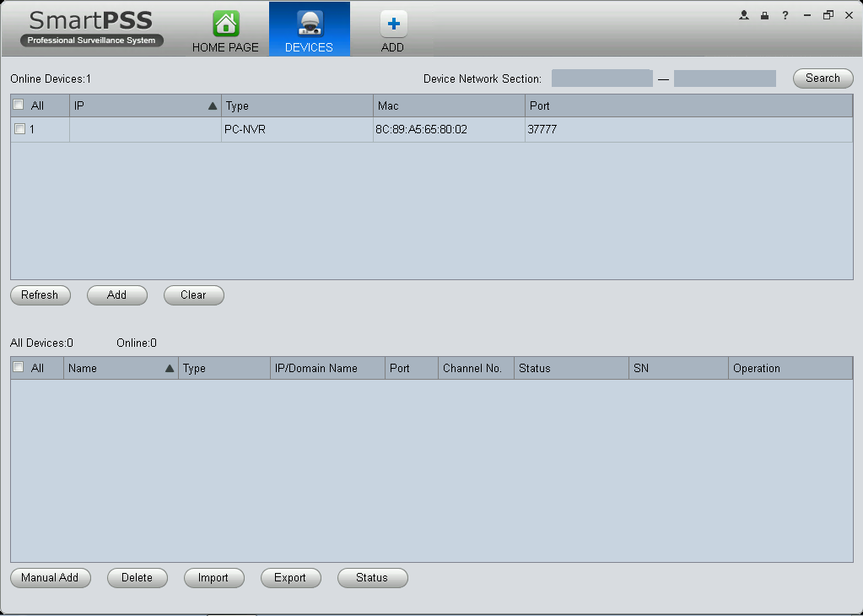
Task: Sort all devices by Name column arrow
Action: tap(170, 369)
